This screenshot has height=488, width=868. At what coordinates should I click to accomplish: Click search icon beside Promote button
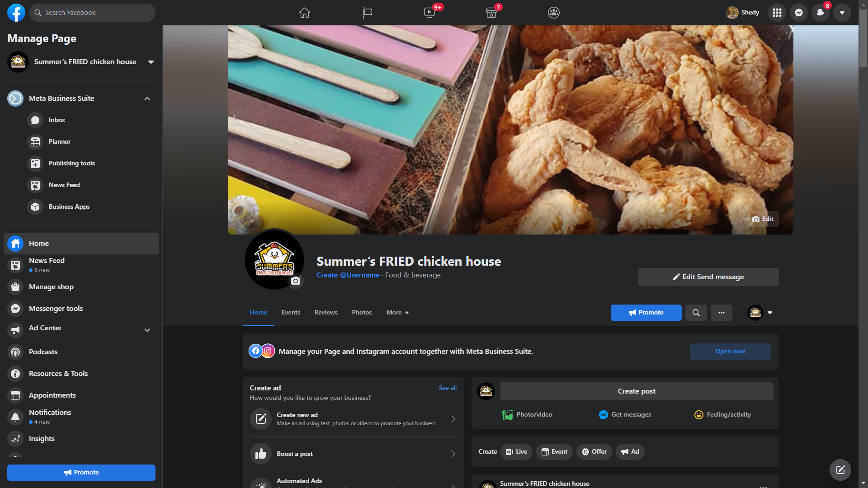(696, 313)
